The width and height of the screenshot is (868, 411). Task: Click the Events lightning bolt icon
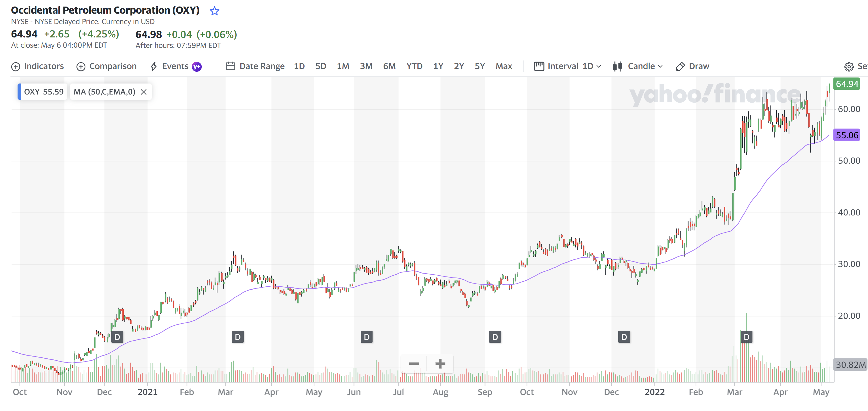point(154,66)
